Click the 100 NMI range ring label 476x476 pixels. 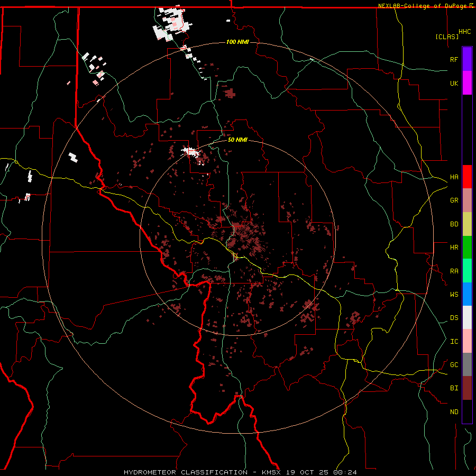[x=237, y=42]
